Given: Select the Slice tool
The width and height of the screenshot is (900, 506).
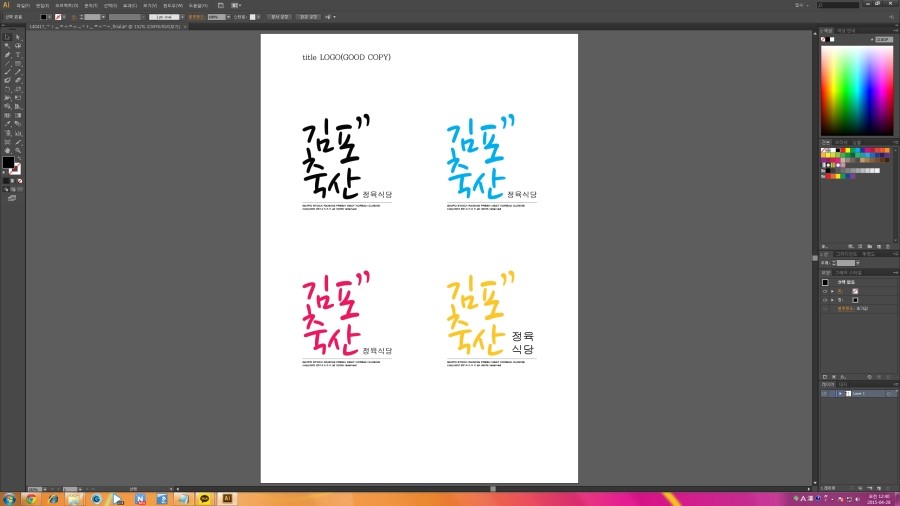Looking at the screenshot, I should (x=18, y=142).
